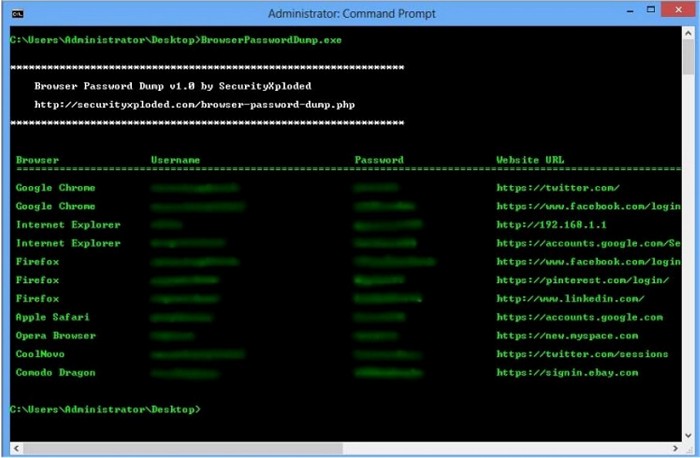Click the 'Comodo Dragon' browser entry
Image resolution: width=700 pixels, height=458 pixels.
(56, 372)
